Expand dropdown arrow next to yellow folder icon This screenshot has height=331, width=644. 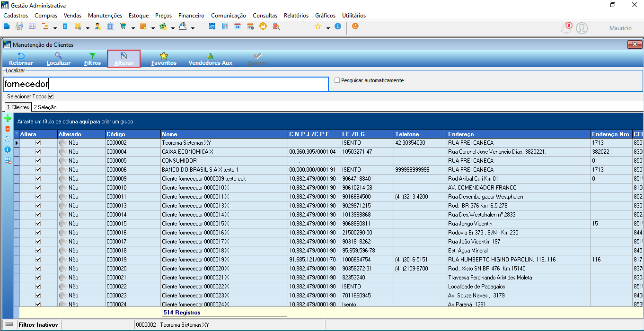(88, 28)
